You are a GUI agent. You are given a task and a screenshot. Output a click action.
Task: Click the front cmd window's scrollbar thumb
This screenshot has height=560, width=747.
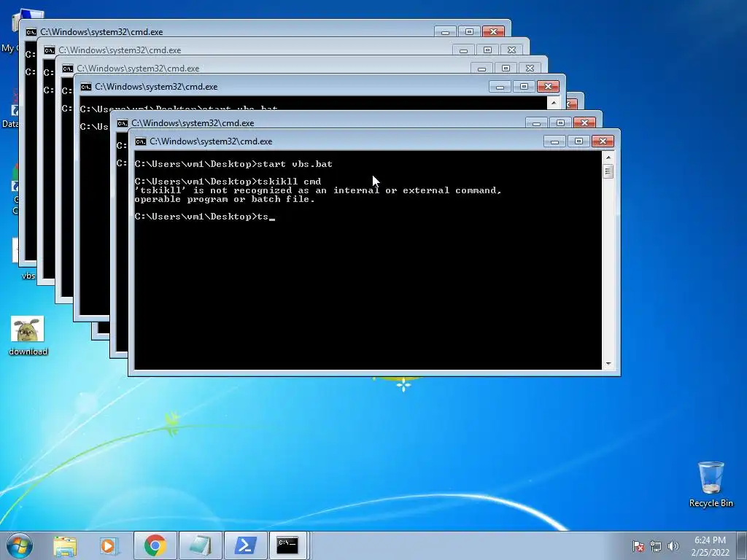pos(608,171)
